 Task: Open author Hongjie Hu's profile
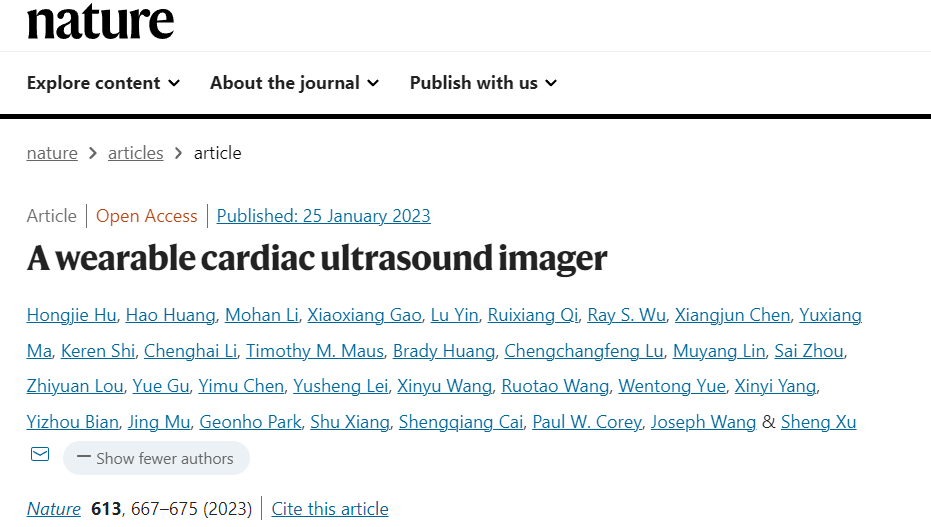point(72,315)
